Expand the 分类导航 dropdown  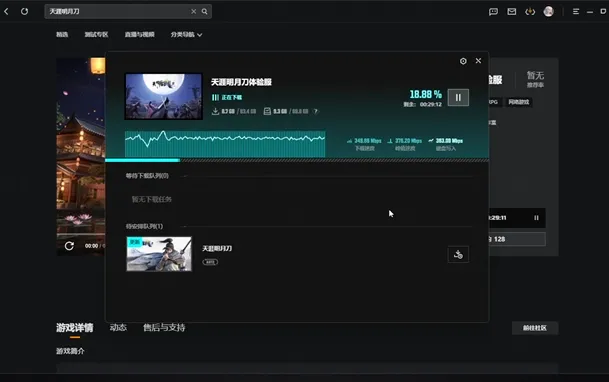pos(186,35)
